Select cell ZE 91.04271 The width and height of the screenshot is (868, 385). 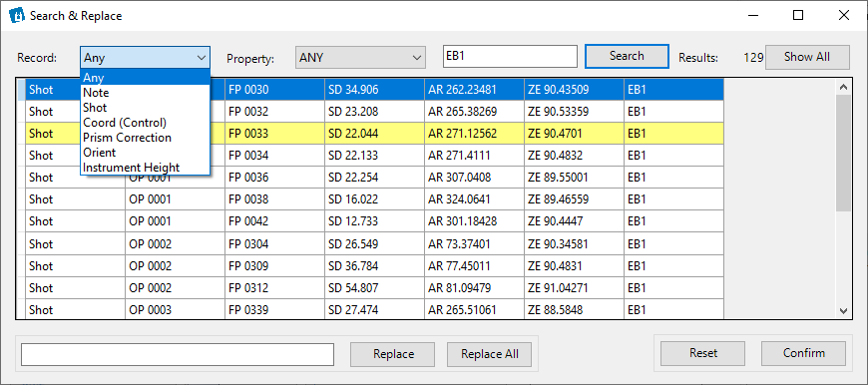[574, 287]
